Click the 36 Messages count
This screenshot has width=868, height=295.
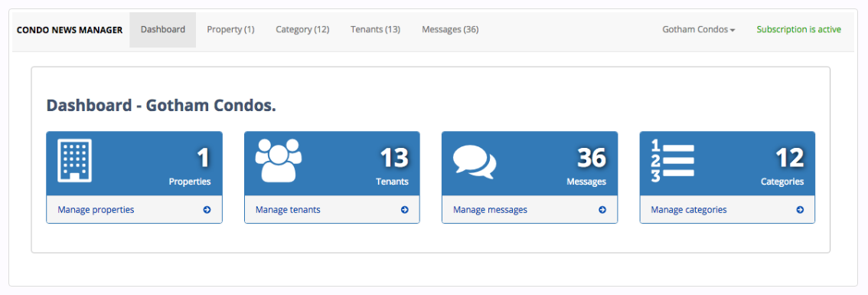592,158
